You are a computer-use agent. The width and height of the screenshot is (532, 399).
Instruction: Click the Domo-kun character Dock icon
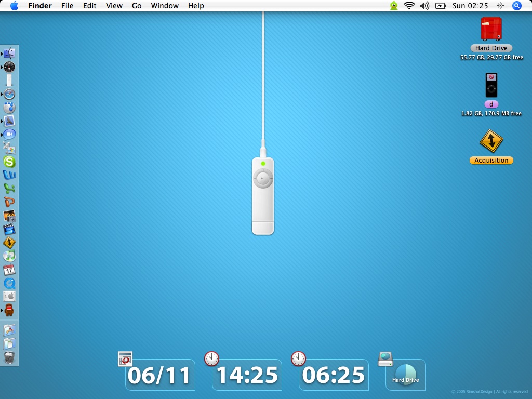(x=9, y=310)
